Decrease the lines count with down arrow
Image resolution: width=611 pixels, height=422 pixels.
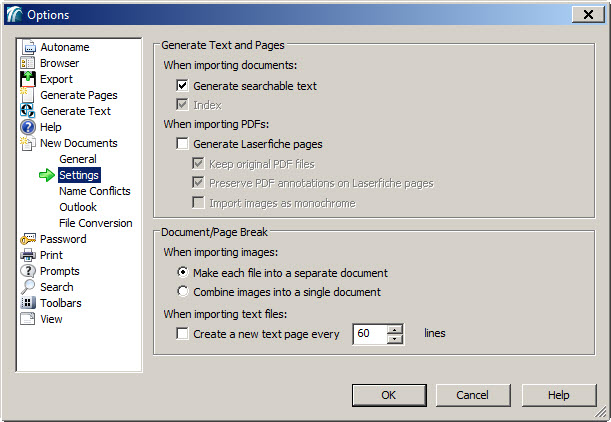click(394, 339)
